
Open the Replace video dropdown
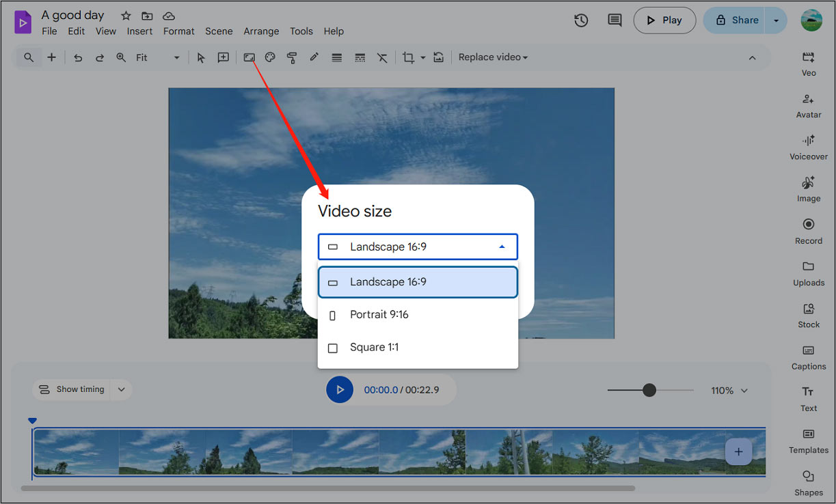[492, 57]
